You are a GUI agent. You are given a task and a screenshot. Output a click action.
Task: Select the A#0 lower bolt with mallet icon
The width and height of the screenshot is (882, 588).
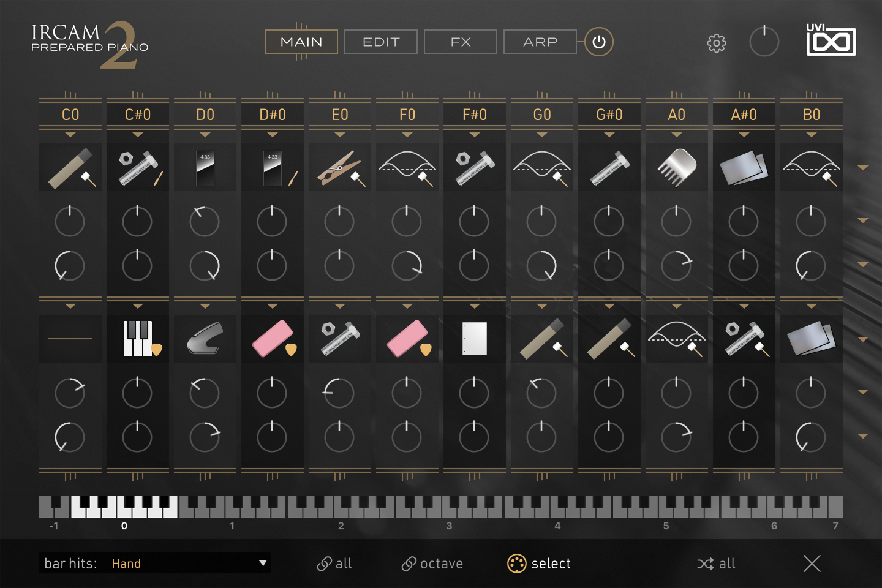click(x=744, y=339)
